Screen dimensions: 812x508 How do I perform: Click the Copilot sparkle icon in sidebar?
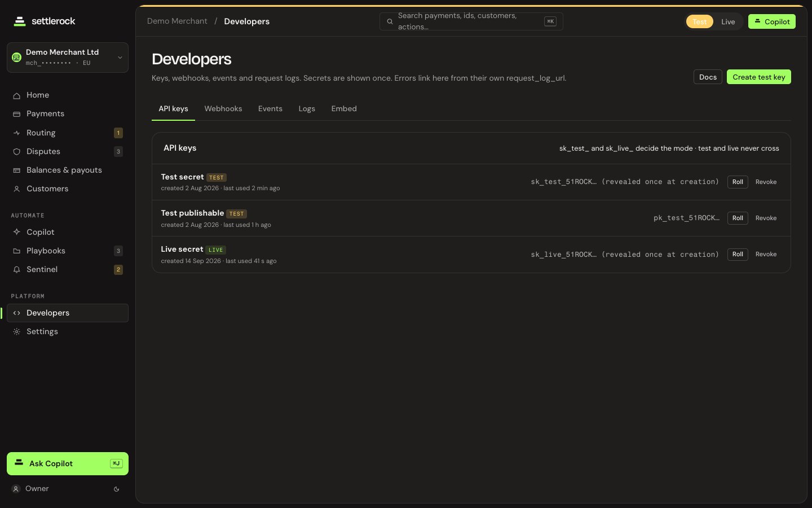[x=17, y=233]
